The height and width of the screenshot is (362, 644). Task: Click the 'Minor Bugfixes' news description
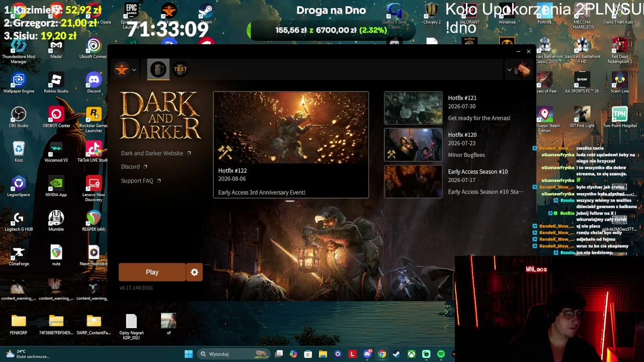[466, 155]
